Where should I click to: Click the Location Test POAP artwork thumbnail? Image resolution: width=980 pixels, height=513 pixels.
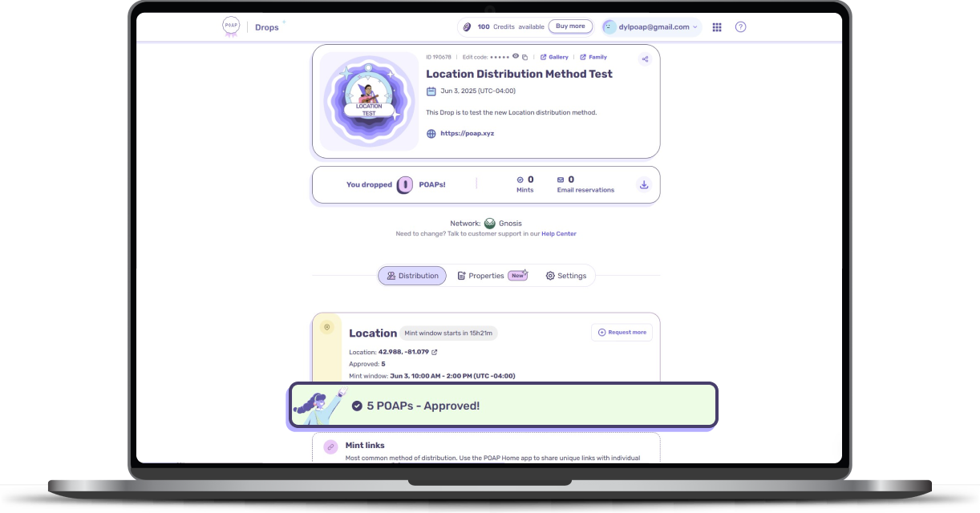click(369, 101)
